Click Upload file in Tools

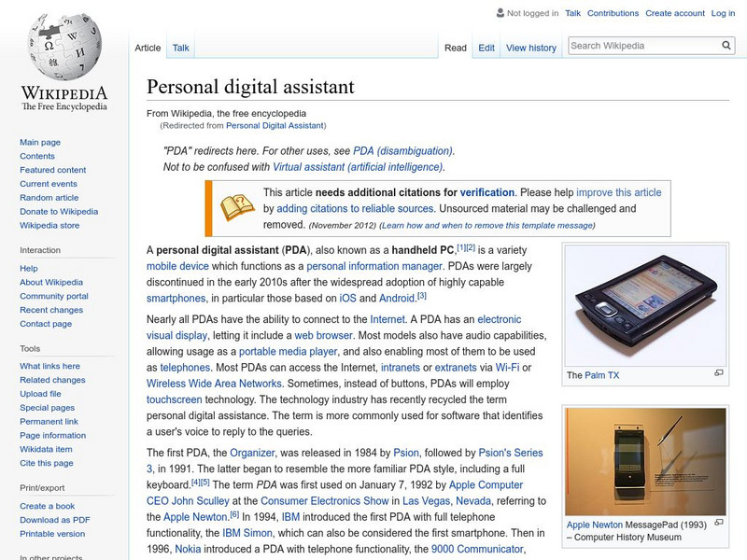(x=40, y=393)
